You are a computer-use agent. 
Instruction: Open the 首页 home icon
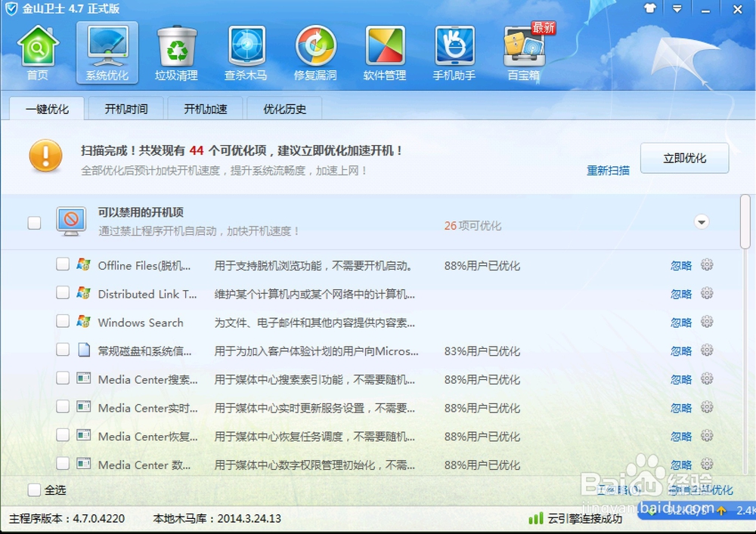pos(38,51)
